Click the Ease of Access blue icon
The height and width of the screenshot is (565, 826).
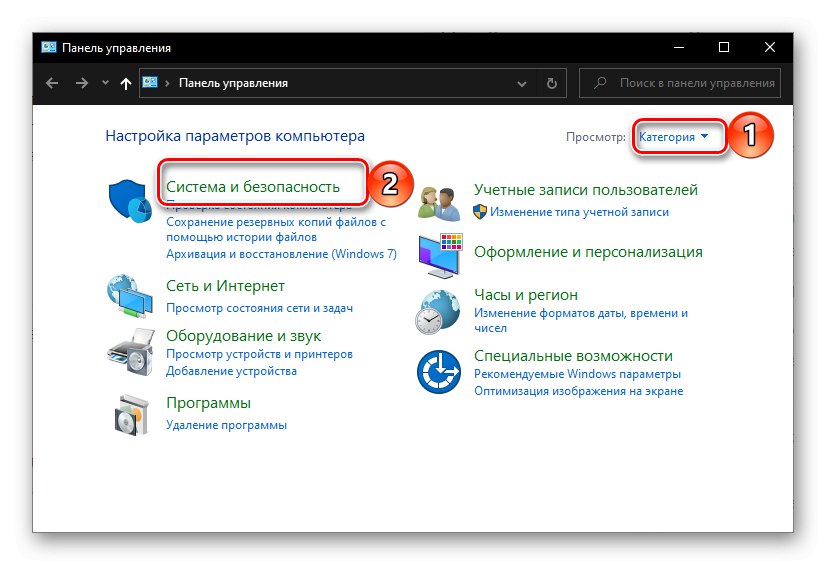(x=438, y=372)
